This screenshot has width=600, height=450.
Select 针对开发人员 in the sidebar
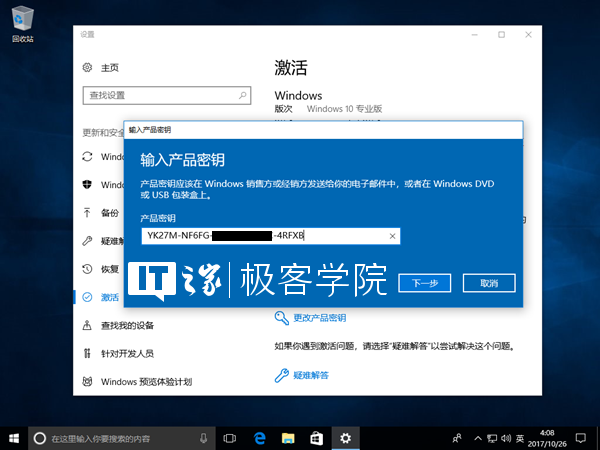click(127, 353)
